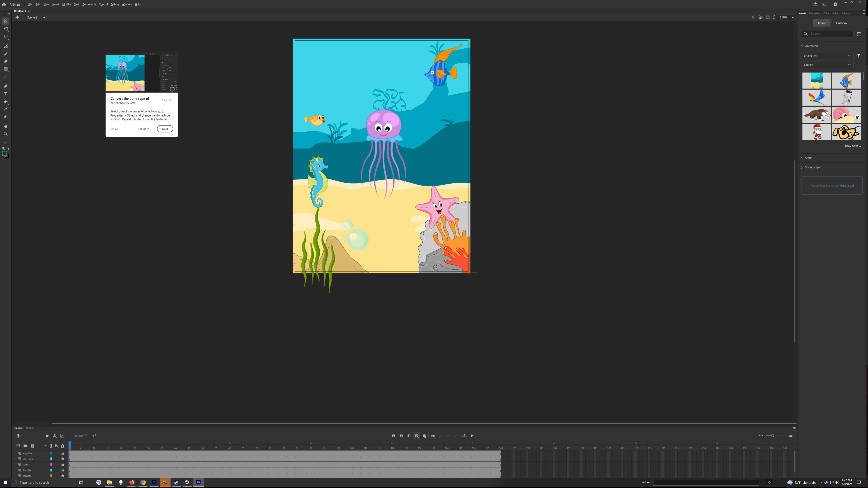The image size is (868, 488).
Task: Switch to the Properties panel tab
Action: (814, 14)
